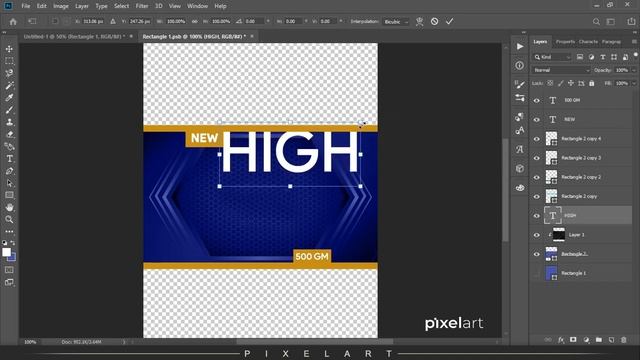Screen dimensions: 640x360
Task: Click the background blue color swatch
Action: click(x=13, y=258)
